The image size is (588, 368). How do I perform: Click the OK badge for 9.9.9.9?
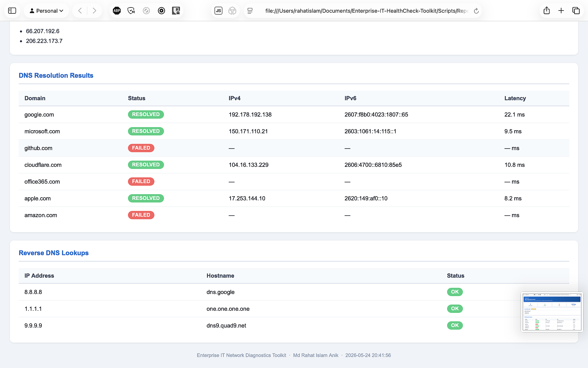point(455,325)
